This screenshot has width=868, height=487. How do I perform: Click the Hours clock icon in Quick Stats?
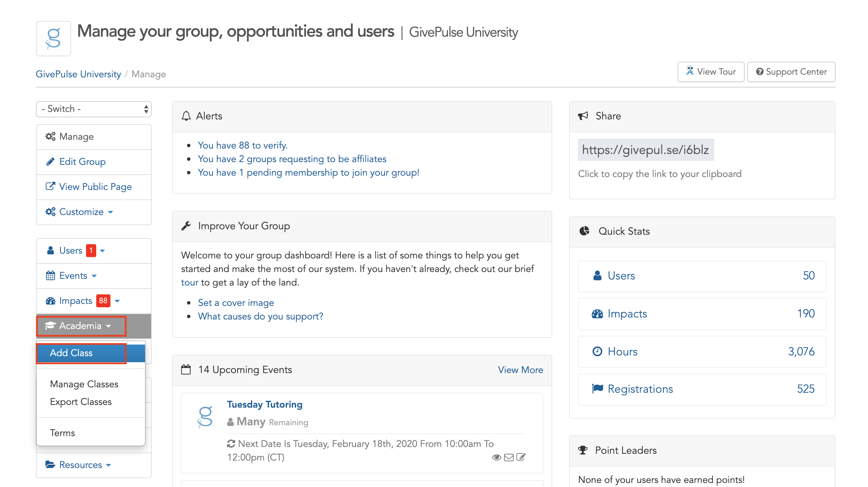tap(597, 352)
